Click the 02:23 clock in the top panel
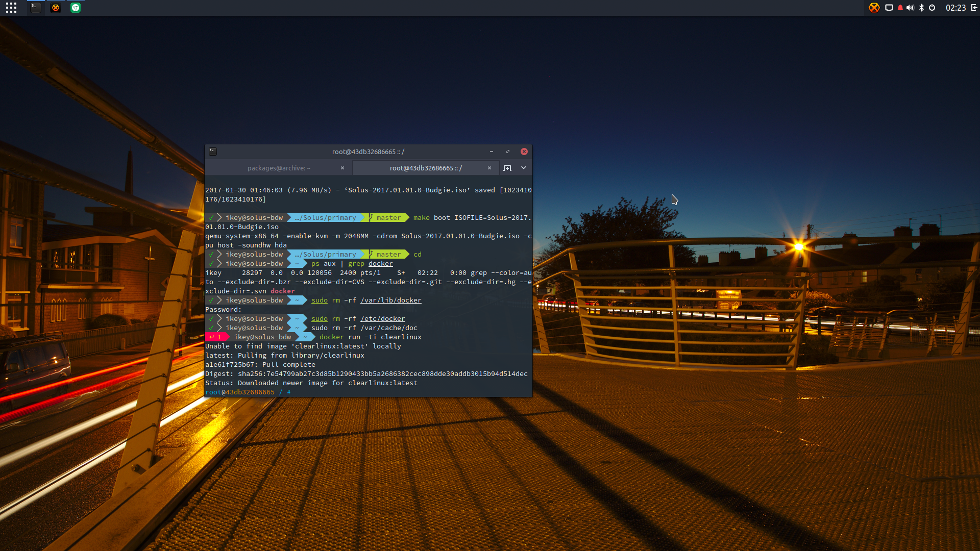 tap(955, 8)
